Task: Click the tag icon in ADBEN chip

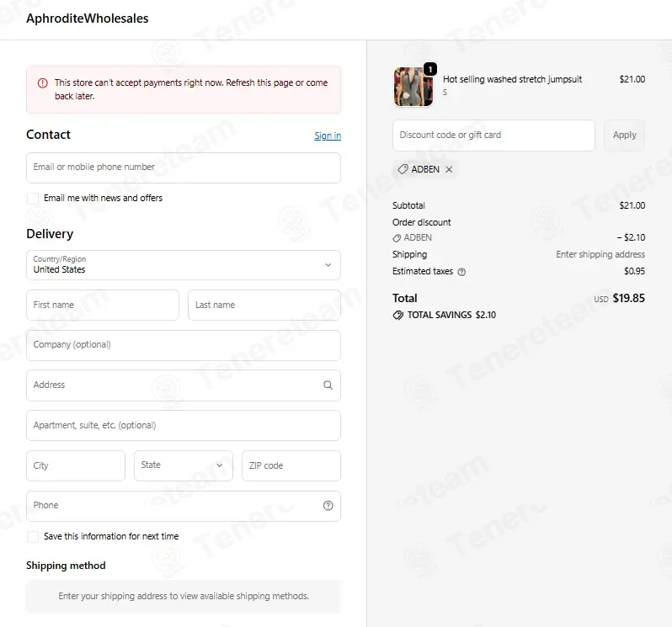Action: [403, 169]
